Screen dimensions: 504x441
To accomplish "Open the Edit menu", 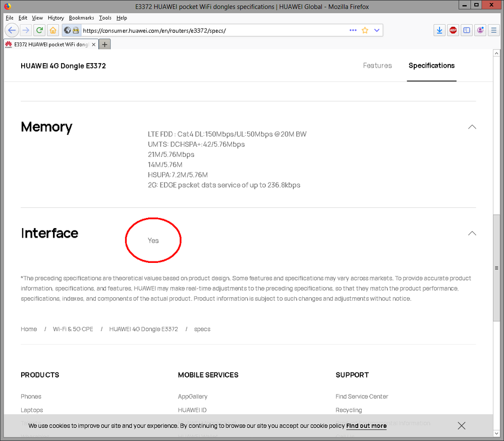I will [x=23, y=18].
